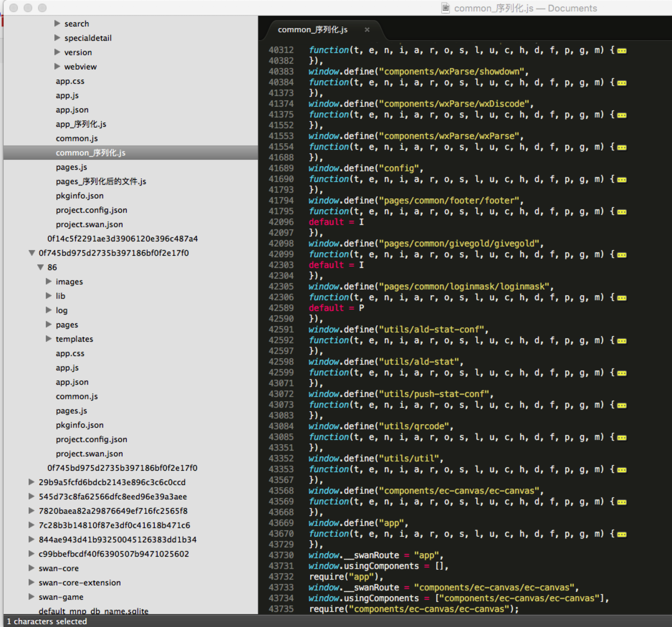Image resolution: width=672 pixels, height=627 pixels.
Task: Expand the images folder
Action: click(49, 282)
